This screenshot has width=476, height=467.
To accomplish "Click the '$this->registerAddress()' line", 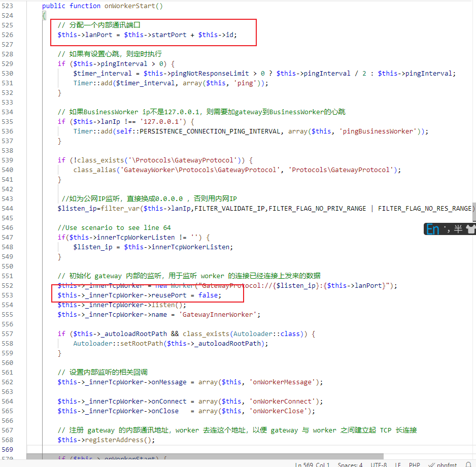I will 106,440.
